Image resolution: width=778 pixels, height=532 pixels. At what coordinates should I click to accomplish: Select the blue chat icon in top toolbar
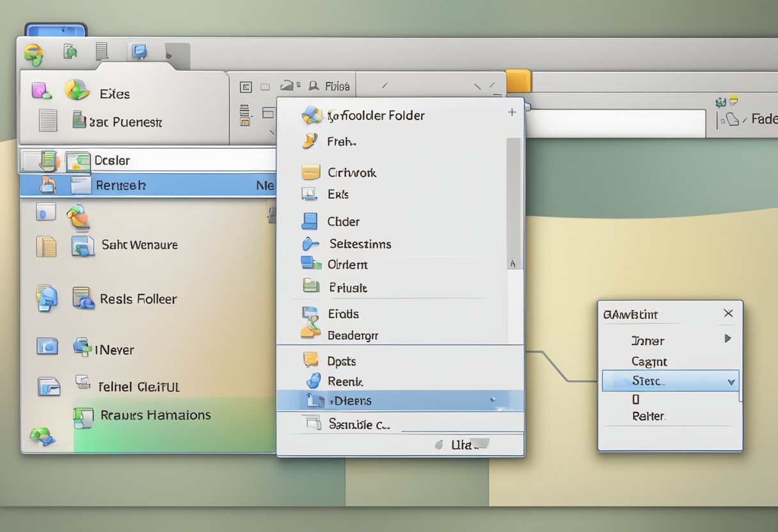click(138, 52)
